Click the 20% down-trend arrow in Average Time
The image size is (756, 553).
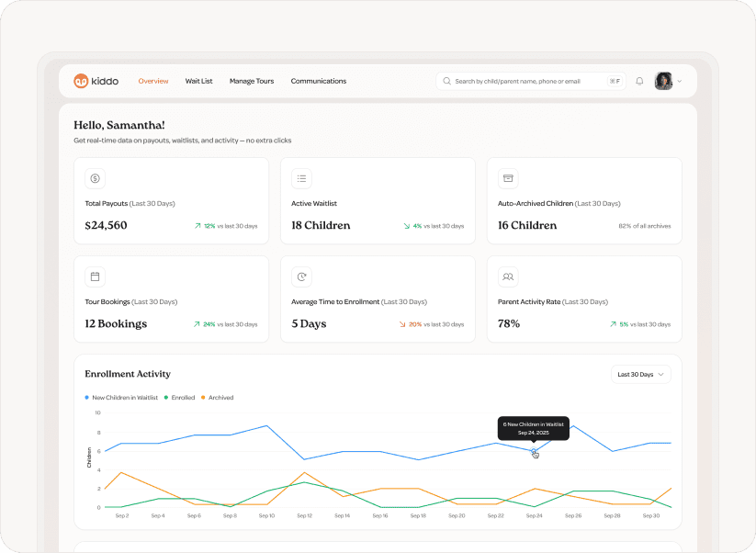(x=402, y=324)
